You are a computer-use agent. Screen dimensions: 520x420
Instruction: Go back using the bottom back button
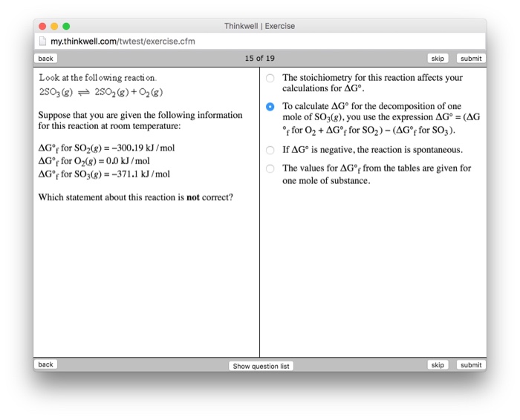tap(46, 365)
